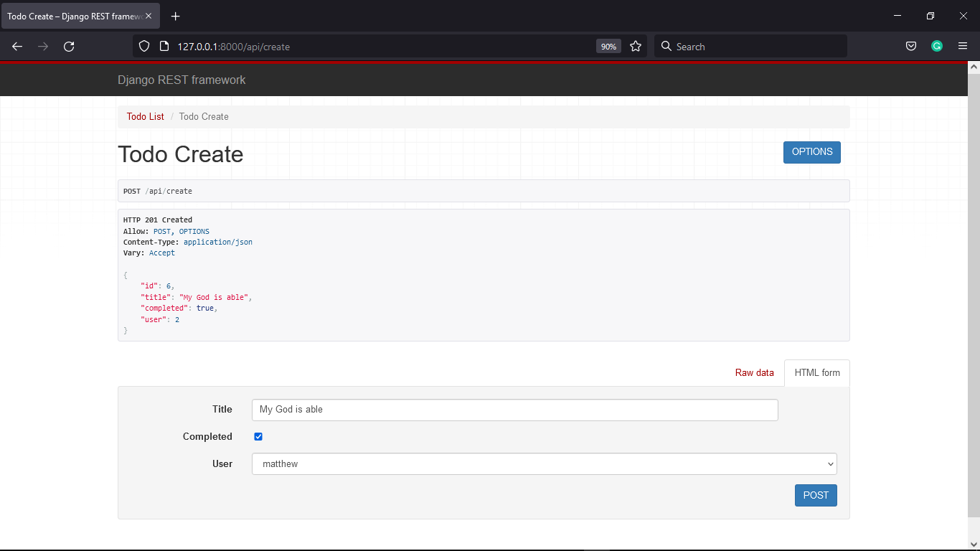Image resolution: width=980 pixels, height=551 pixels.
Task: Click the shield tracking protection icon
Action: [144, 47]
